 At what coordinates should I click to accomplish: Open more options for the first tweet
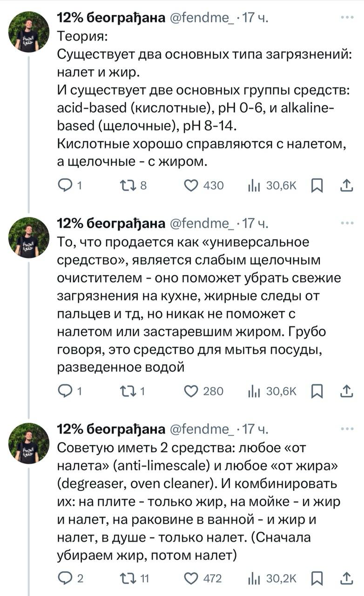coord(347,18)
